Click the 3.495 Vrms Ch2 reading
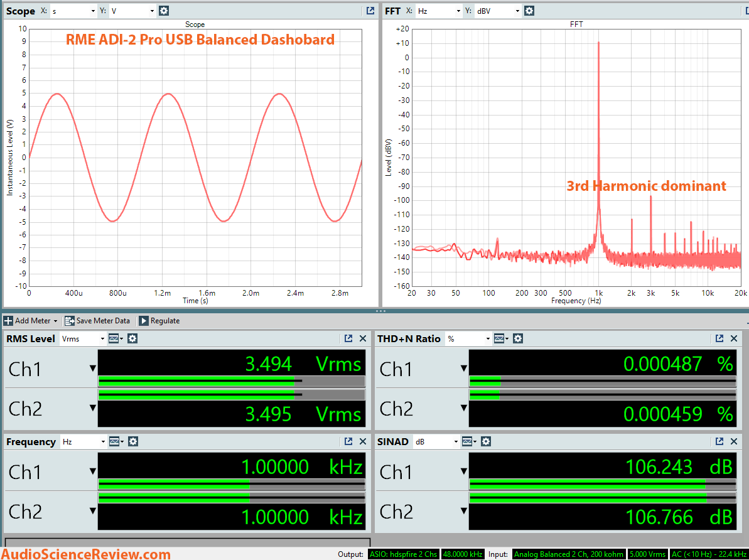This screenshot has height=560, width=749. (x=303, y=414)
